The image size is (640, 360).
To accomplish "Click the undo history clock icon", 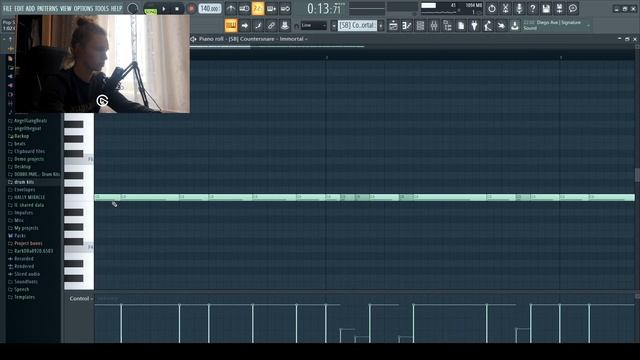I will [492, 9].
